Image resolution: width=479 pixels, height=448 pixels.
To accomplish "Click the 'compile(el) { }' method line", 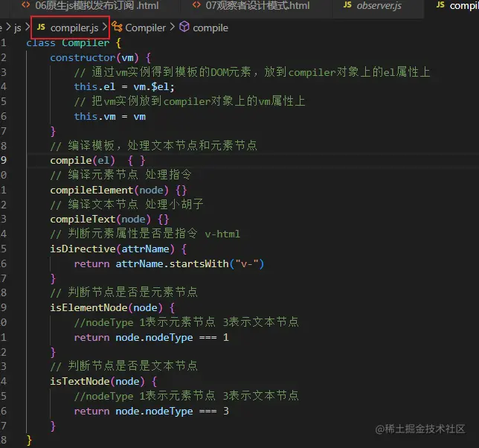I will [97, 161].
